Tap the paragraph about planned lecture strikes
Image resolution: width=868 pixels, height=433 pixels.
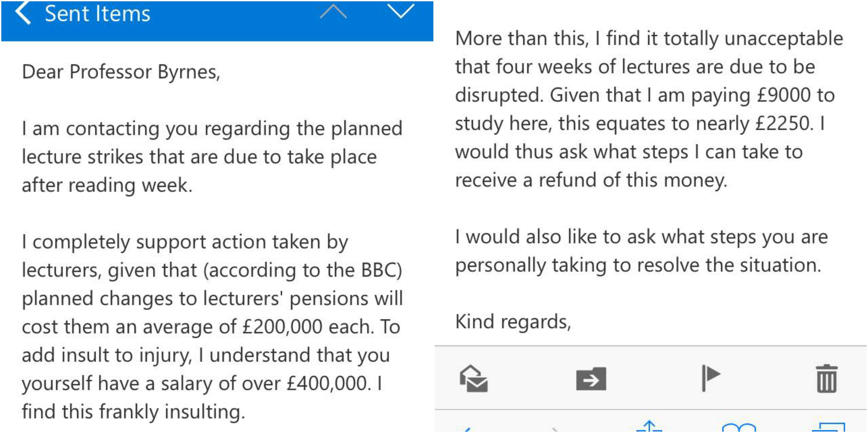(212, 157)
